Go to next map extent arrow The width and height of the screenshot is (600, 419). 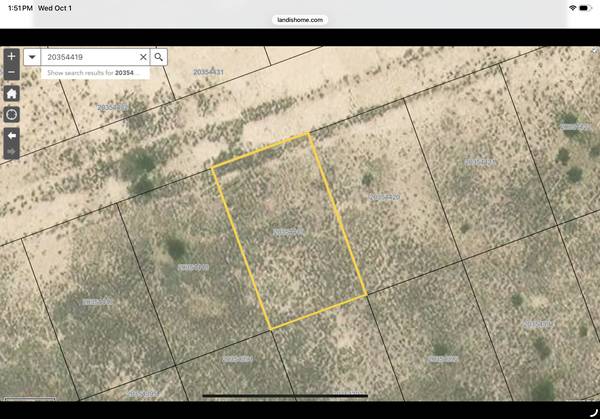click(x=11, y=151)
